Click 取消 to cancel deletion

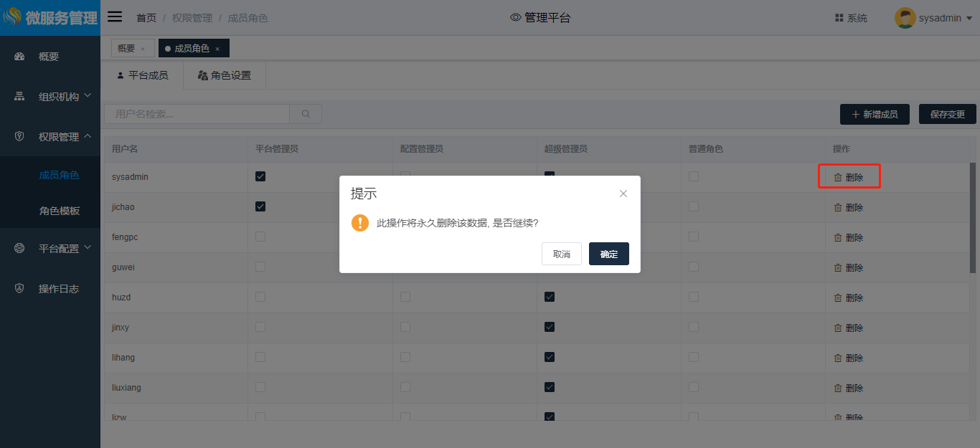(x=561, y=254)
